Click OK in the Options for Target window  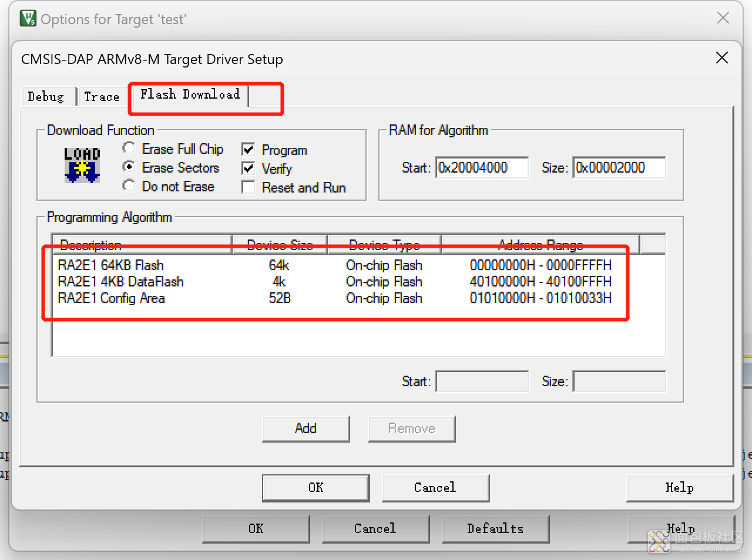pyautogui.click(x=256, y=529)
